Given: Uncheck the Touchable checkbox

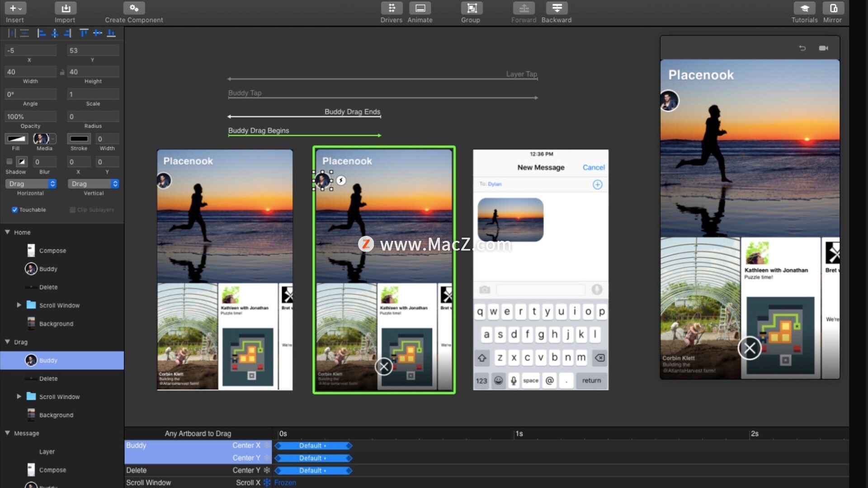Looking at the screenshot, I should coord(14,210).
